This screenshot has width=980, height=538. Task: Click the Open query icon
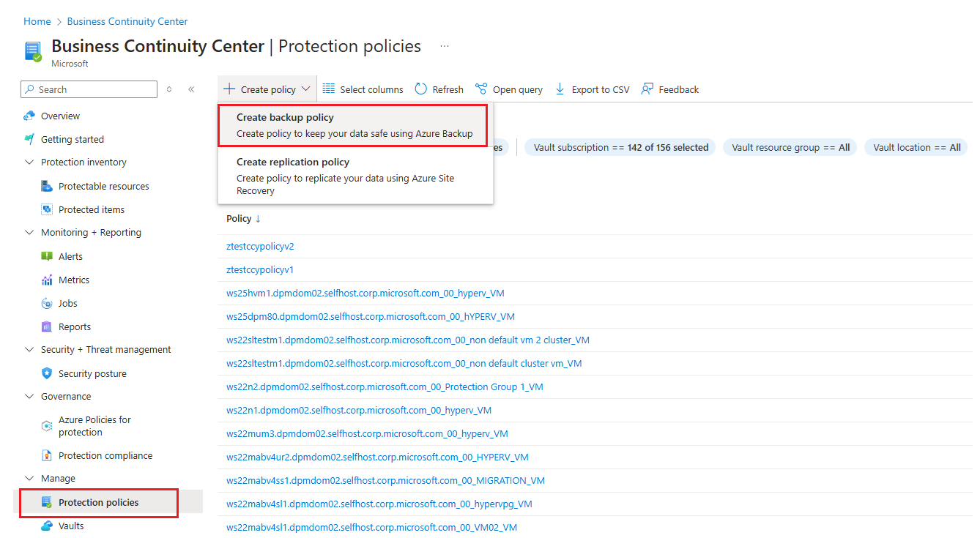click(x=481, y=89)
